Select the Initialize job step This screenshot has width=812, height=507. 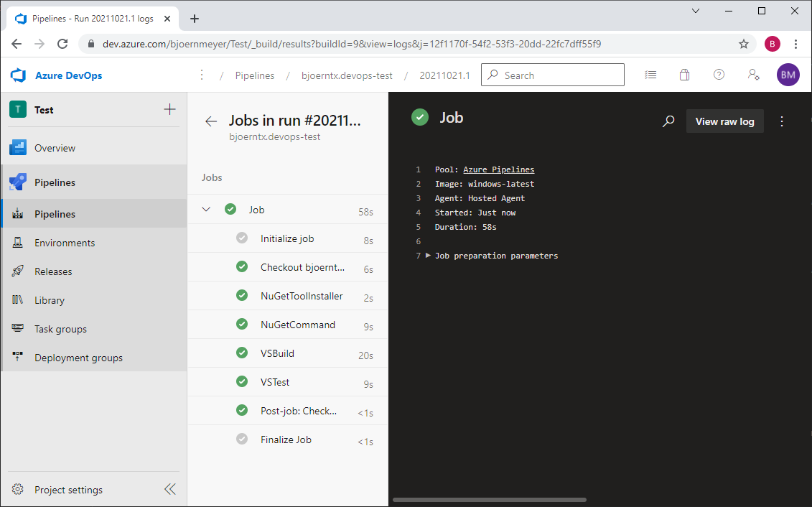click(x=288, y=238)
